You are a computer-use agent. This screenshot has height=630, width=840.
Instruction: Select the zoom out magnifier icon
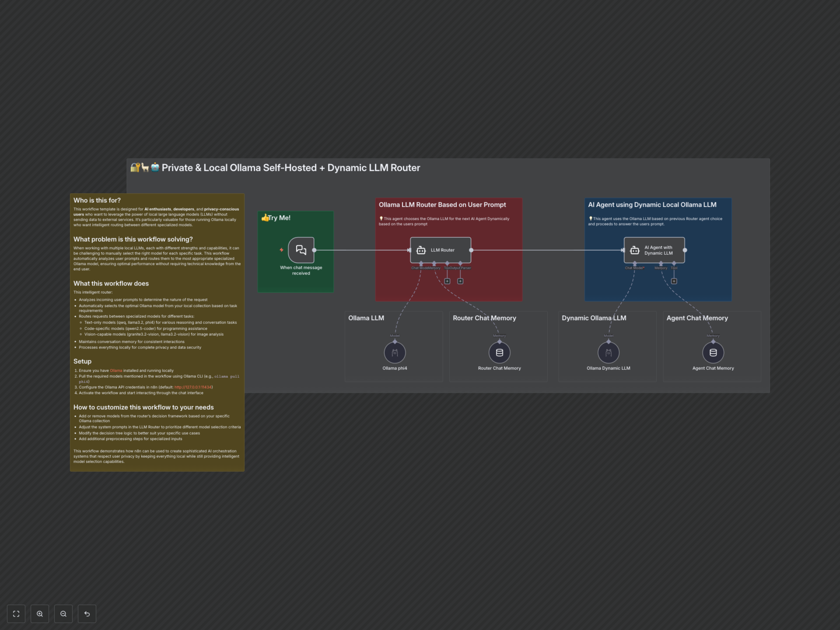(63, 614)
